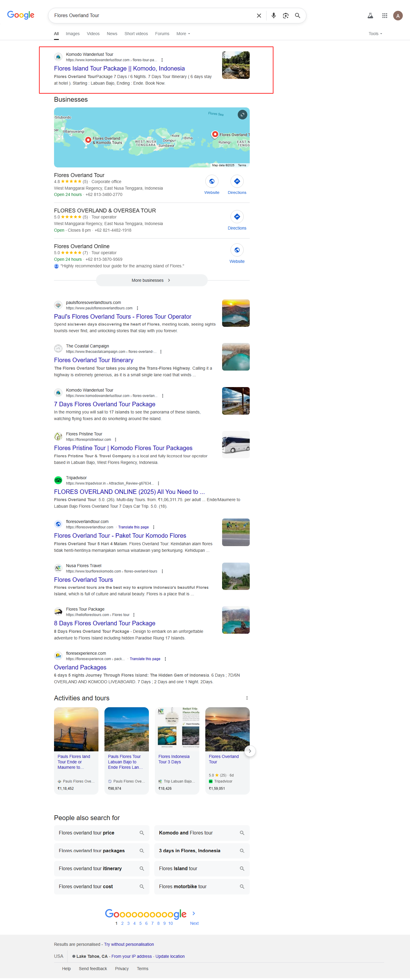Image resolution: width=410 pixels, height=980 pixels.
Task: Switch to the News tab
Action: [112, 34]
